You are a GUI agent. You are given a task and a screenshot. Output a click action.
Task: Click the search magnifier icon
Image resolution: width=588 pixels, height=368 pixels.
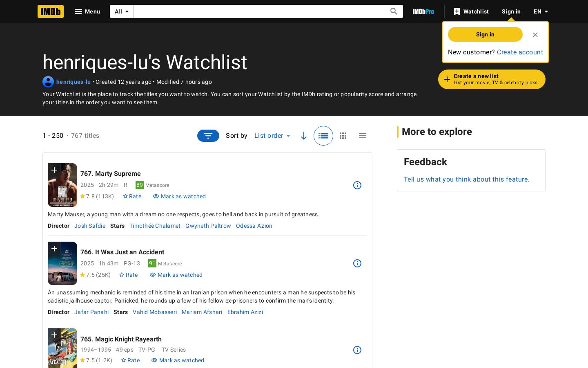394,11
